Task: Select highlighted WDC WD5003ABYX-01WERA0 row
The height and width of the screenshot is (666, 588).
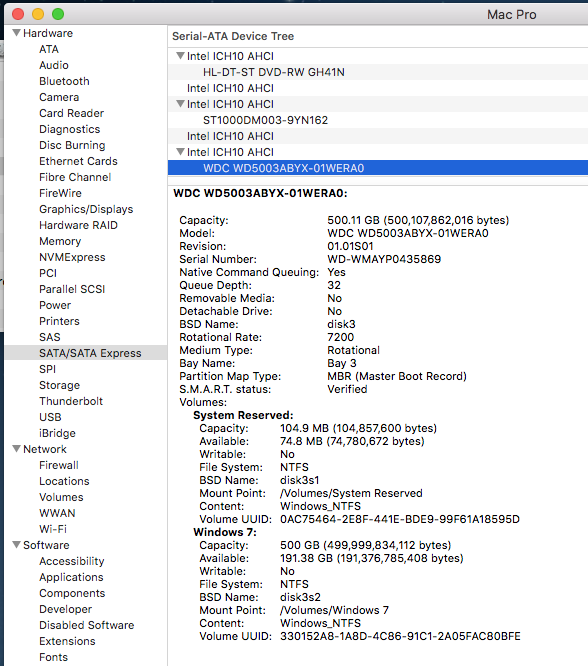Action: click(x=378, y=168)
